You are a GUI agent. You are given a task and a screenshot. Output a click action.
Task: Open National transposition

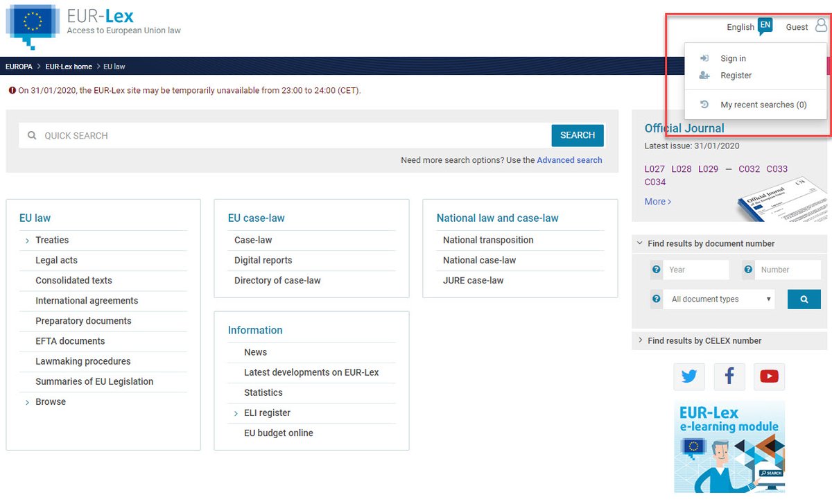point(488,240)
